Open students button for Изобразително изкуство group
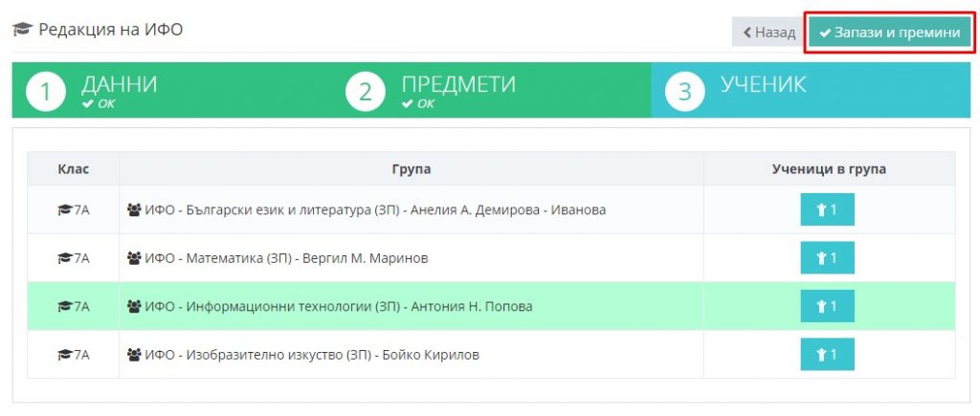The height and width of the screenshot is (416, 980). [x=828, y=354]
